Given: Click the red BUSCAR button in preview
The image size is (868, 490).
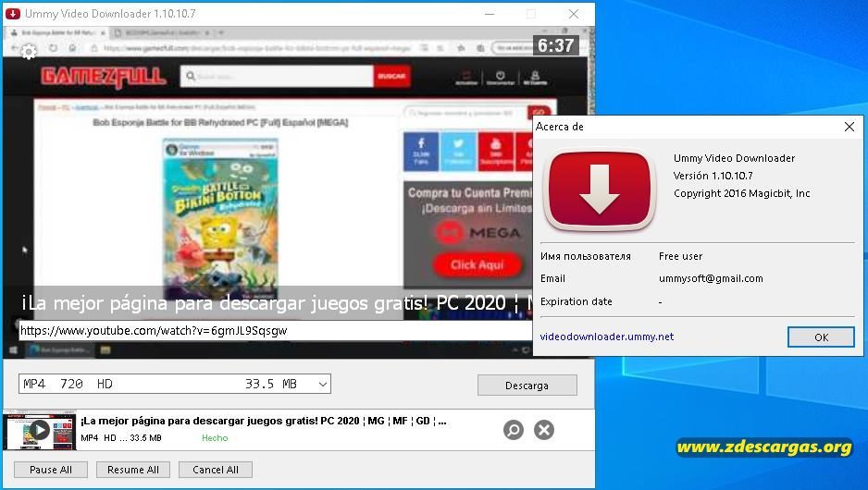Looking at the screenshot, I should [392, 77].
